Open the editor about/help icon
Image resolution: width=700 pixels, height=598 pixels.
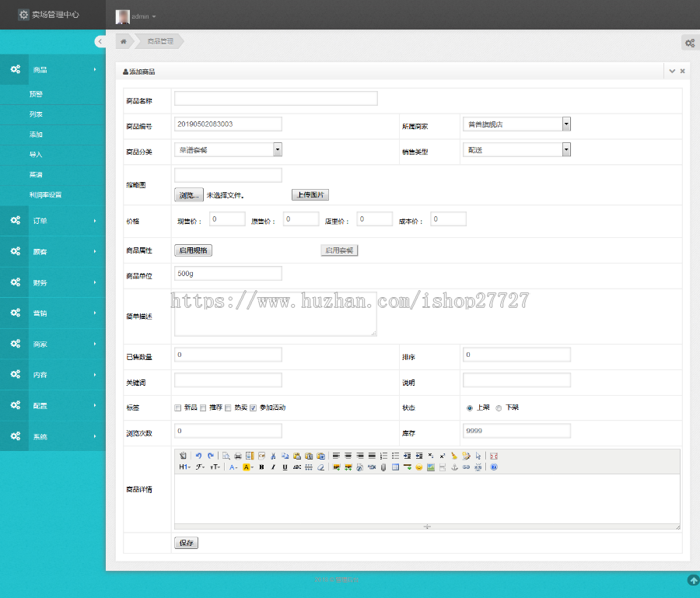coord(494,467)
